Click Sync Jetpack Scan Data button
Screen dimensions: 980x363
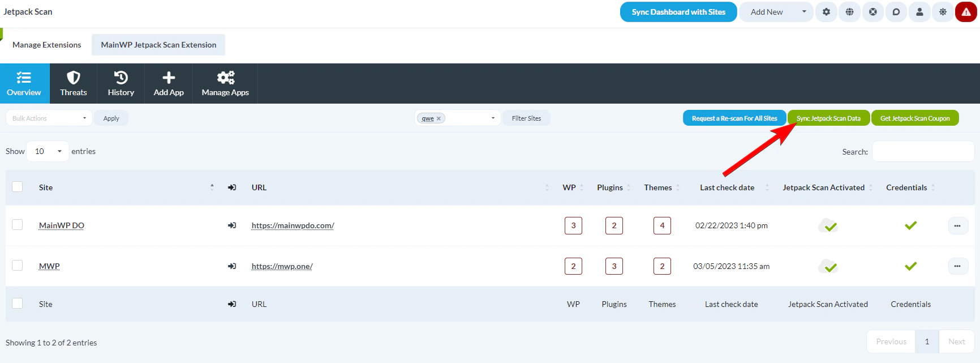tap(828, 118)
